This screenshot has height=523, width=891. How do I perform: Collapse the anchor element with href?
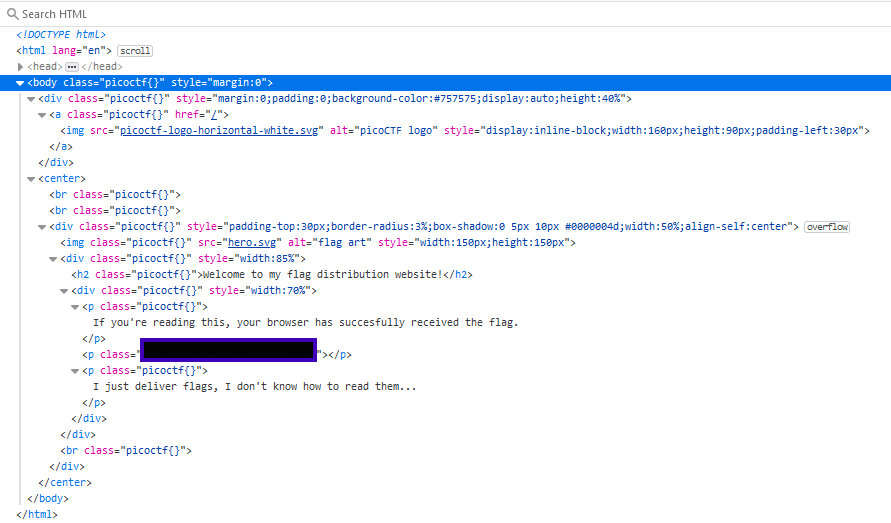[x=42, y=114]
